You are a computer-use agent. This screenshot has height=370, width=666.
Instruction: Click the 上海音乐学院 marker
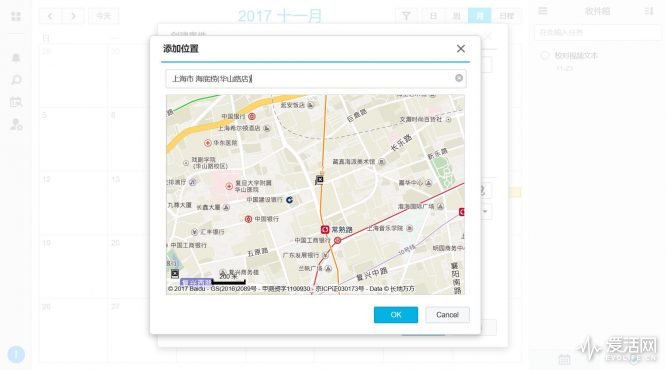click(409, 229)
